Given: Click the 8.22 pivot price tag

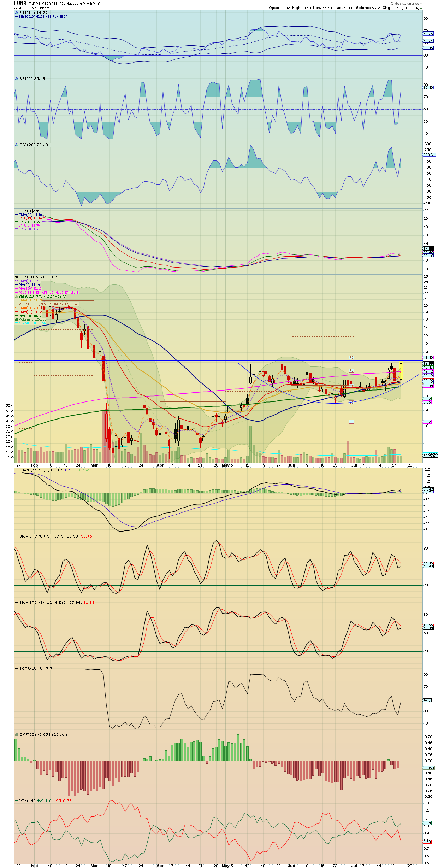Looking at the screenshot, I should pos(427,422).
